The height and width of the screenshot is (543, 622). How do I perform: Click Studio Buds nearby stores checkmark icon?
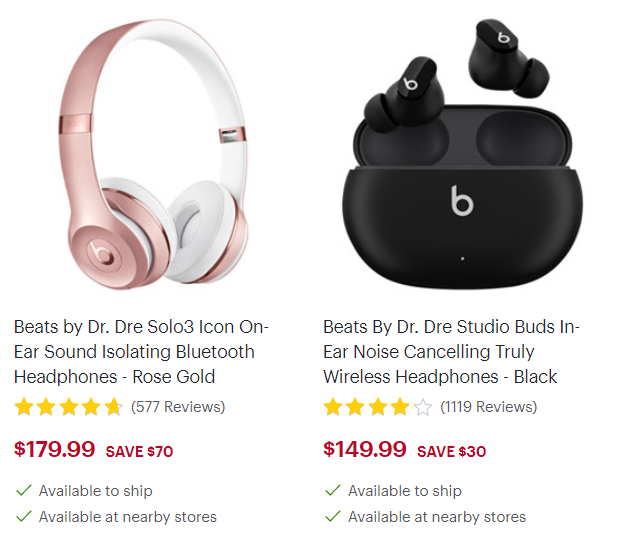pyautogui.click(x=332, y=516)
